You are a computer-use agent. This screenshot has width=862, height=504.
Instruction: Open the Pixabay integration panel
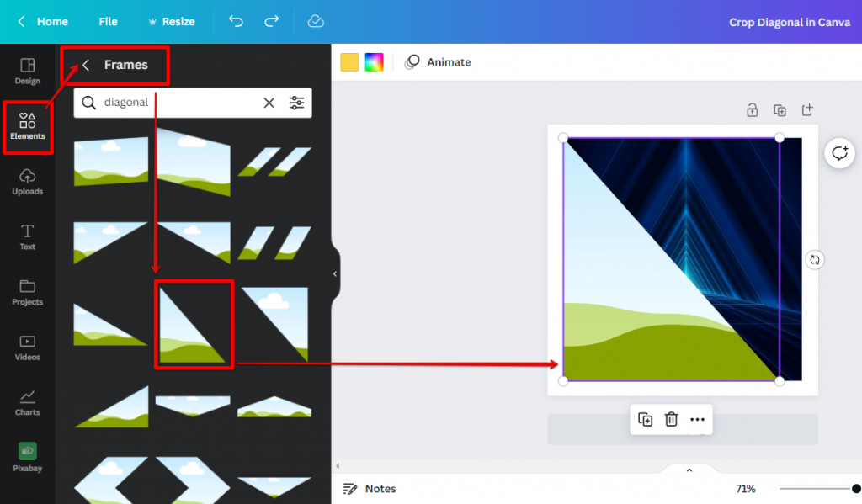(x=28, y=459)
